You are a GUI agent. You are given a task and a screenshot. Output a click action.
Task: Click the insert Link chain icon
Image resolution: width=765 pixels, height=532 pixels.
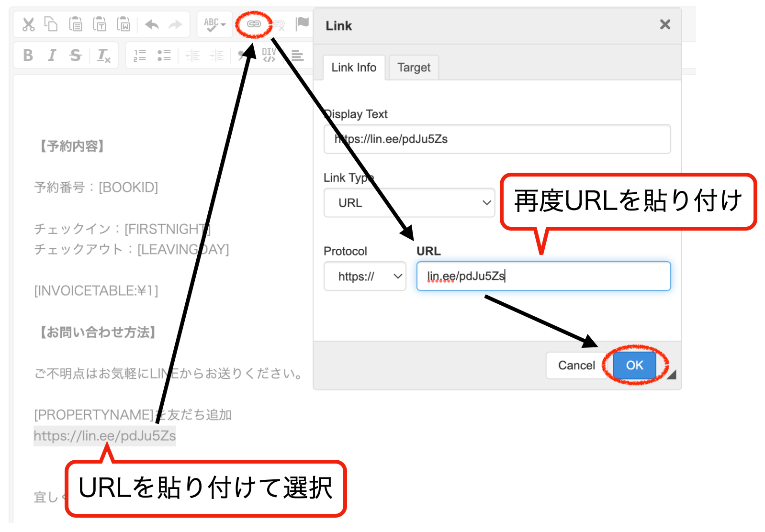pyautogui.click(x=254, y=23)
